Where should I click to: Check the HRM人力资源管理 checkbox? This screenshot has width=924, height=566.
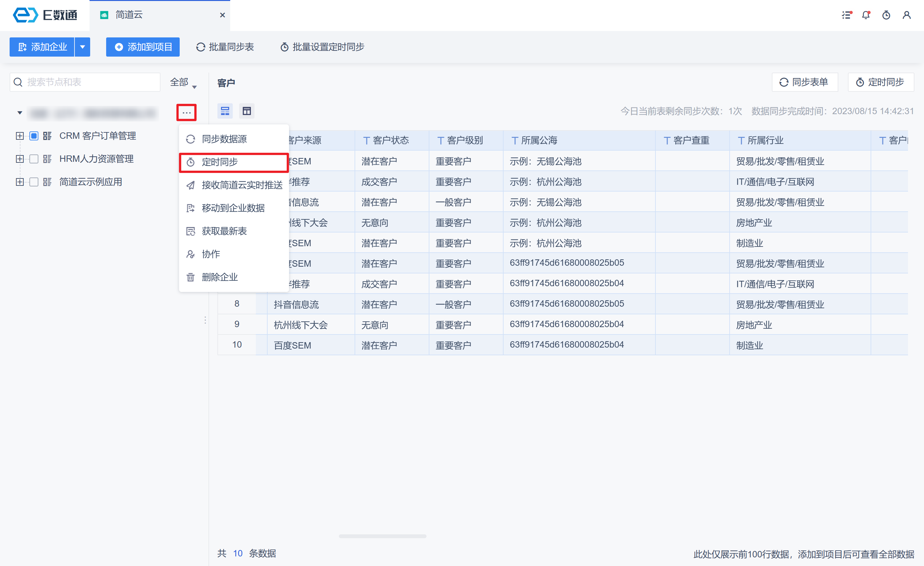click(34, 159)
